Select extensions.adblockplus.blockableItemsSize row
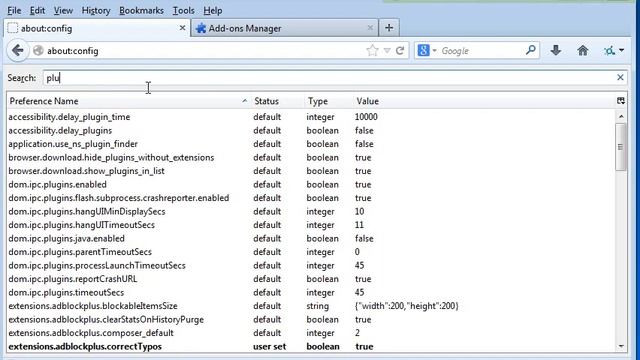Screen dimensions: 640x360 click(311, 306)
